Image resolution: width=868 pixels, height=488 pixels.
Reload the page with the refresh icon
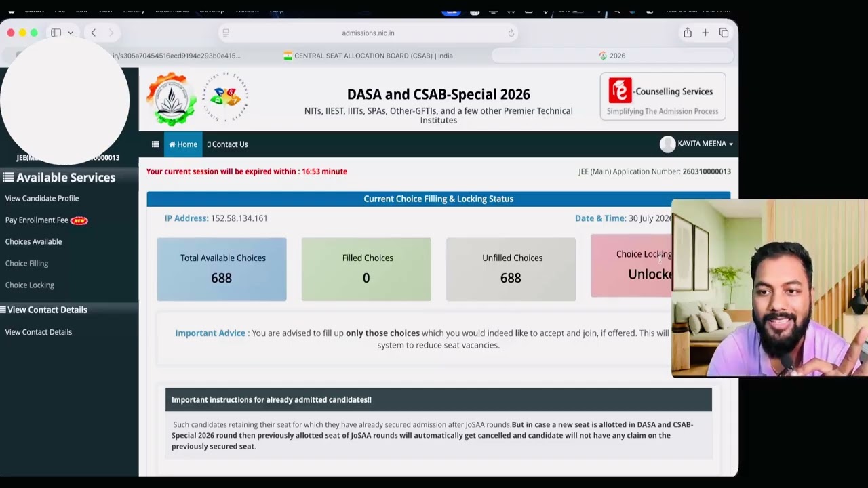(x=511, y=33)
